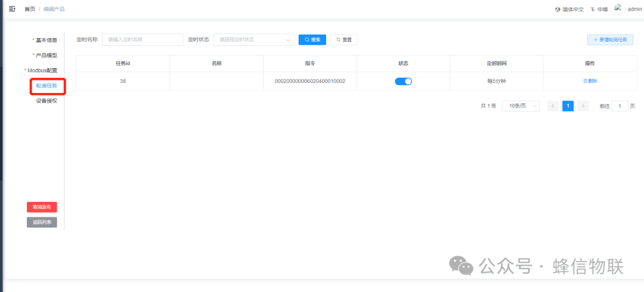Delete task 38 via 删除 link
Image resolution: width=644 pixels, height=292 pixels.
click(x=590, y=81)
